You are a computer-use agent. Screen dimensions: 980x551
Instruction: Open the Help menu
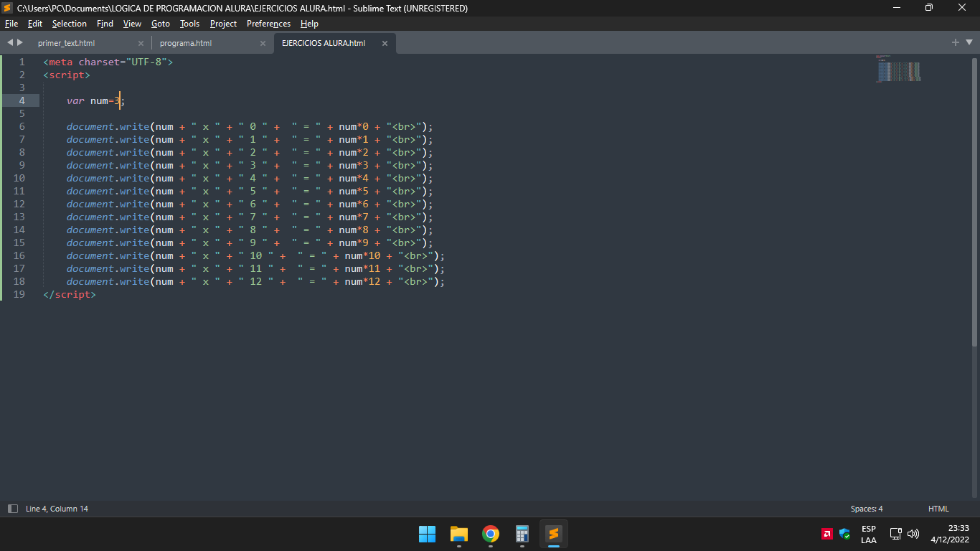(x=309, y=24)
